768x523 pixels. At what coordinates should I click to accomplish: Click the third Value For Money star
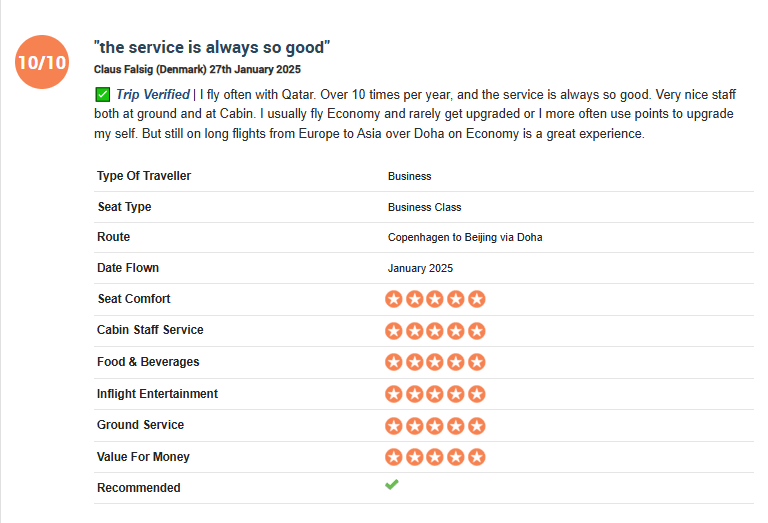pos(435,457)
